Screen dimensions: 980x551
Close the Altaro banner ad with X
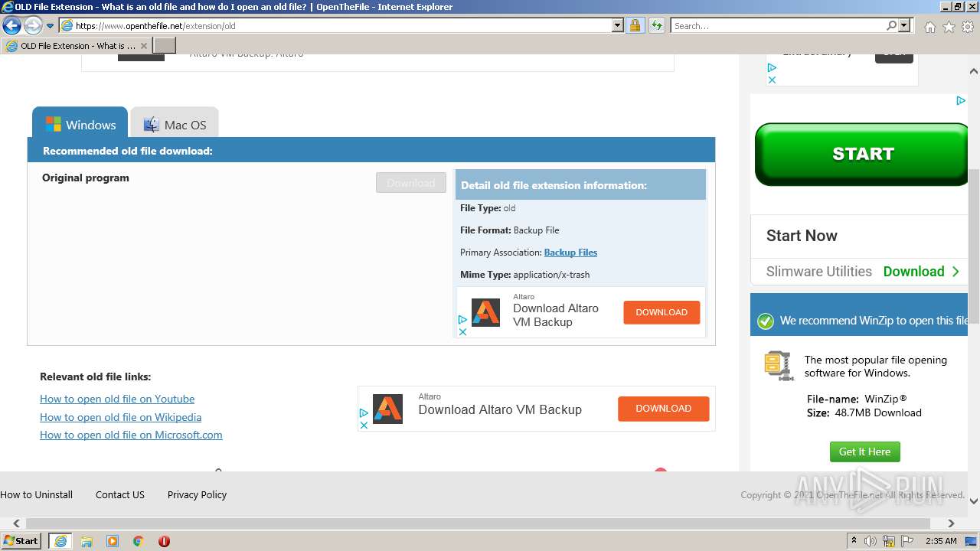[364, 425]
